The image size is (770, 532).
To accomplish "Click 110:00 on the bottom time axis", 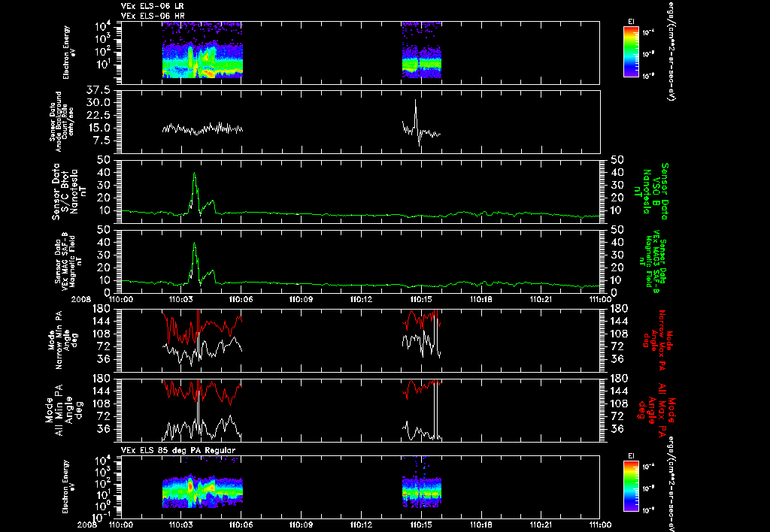I will coord(121,524).
